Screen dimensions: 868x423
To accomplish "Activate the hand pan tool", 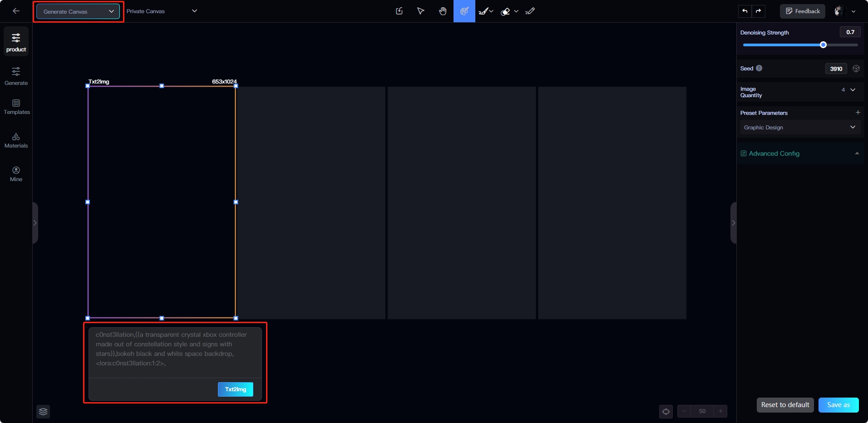I will pyautogui.click(x=443, y=11).
